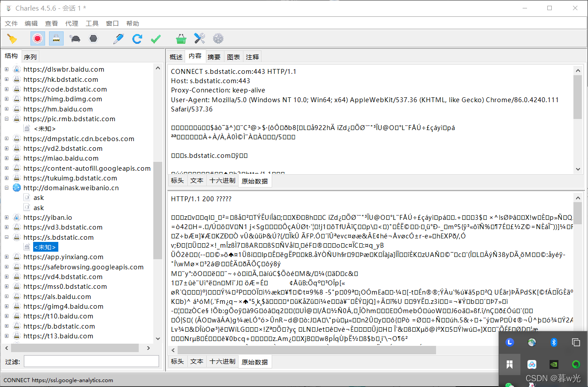588x387 pixels.
Task: Click the green shopping basket icon
Action: tap(181, 38)
